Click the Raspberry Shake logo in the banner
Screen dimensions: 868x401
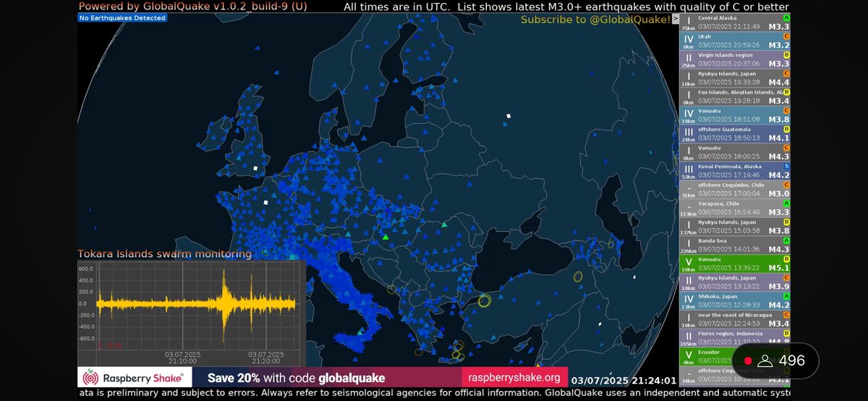(x=135, y=378)
